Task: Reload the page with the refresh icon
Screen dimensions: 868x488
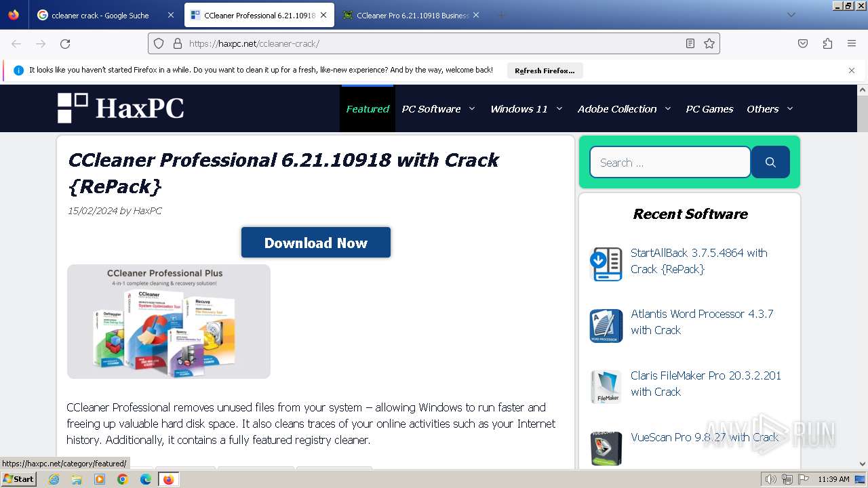Action: point(65,43)
